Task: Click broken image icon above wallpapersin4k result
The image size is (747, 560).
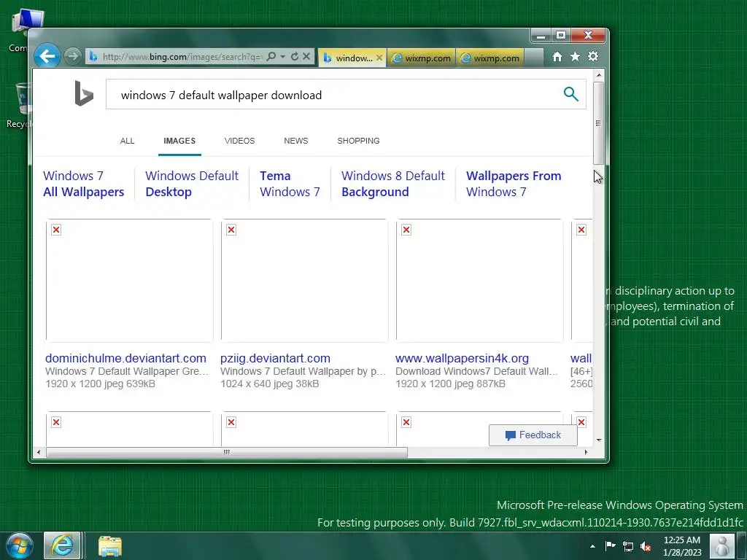Action: 406,230
